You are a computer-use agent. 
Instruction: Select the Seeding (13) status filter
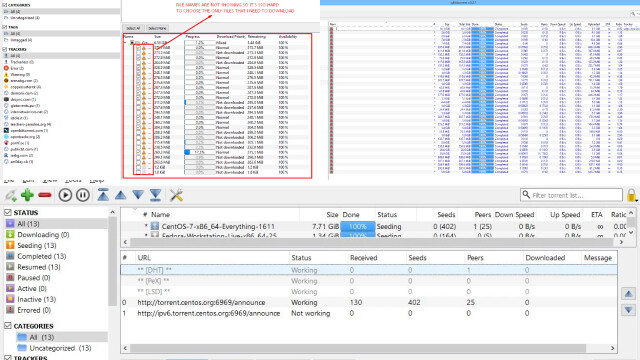(x=56, y=245)
